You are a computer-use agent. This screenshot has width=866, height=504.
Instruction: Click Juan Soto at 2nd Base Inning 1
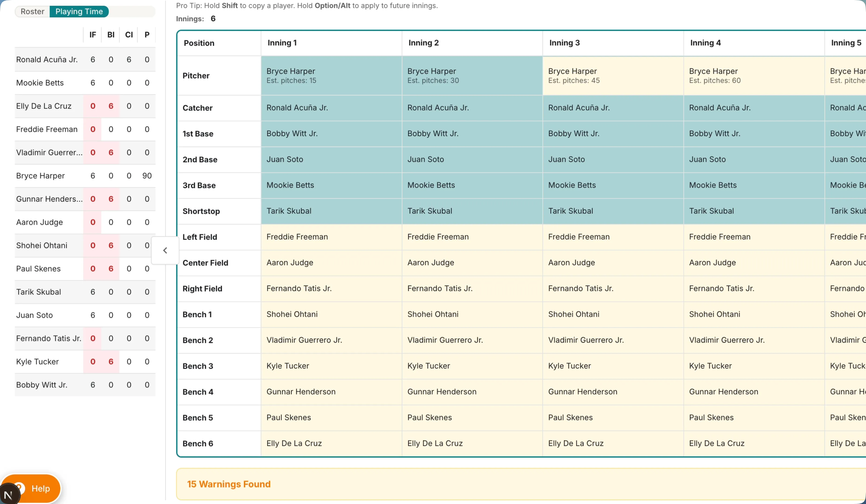(x=331, y=160)
